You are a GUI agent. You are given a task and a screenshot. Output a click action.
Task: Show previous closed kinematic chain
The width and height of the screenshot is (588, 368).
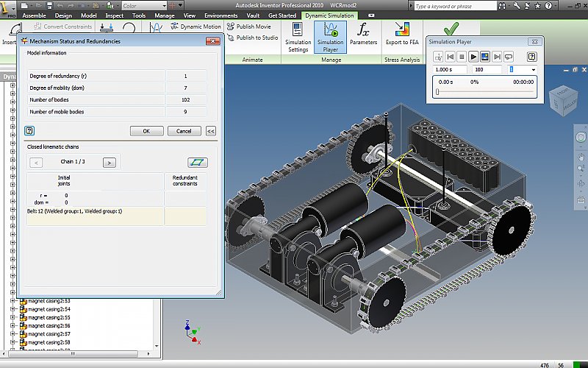pyautogui.click(x=36, y=163)
